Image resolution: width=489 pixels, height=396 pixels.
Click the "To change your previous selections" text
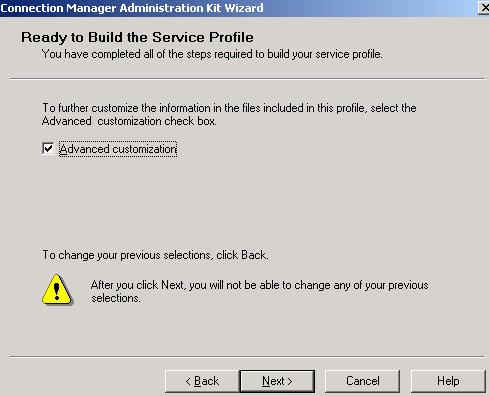click(155, 255)
